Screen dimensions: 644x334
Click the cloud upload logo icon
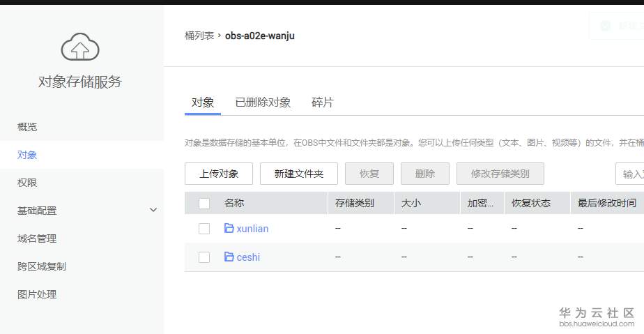click(80, 47)
